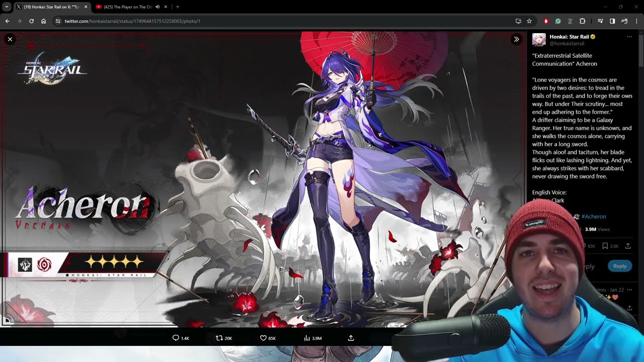
Task: Share the tweet from the sidebar
Action: [x=628, y=246]
